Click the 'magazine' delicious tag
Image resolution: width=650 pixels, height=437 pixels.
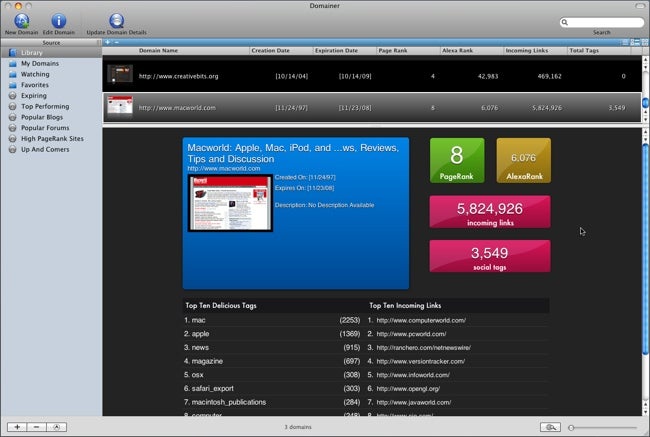207,361
